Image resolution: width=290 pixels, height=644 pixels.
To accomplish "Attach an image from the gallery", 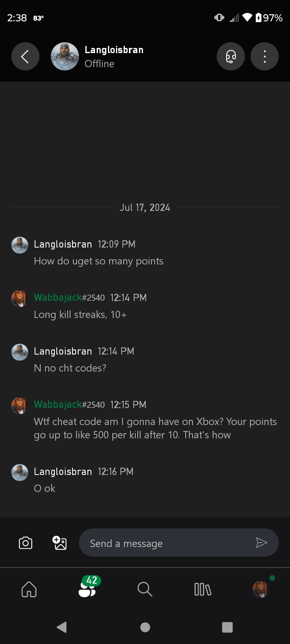I will click(60, 543).
